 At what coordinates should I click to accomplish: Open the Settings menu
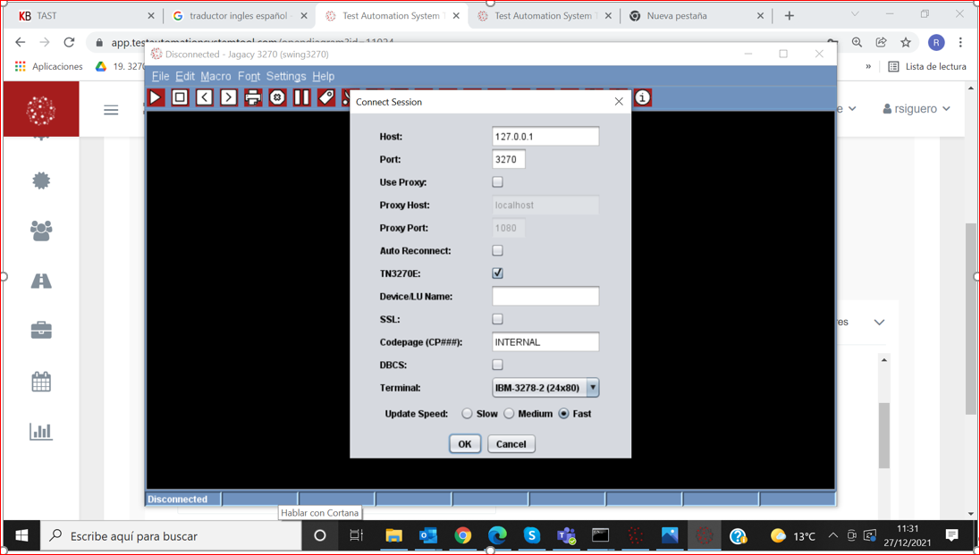coord(285,77)
